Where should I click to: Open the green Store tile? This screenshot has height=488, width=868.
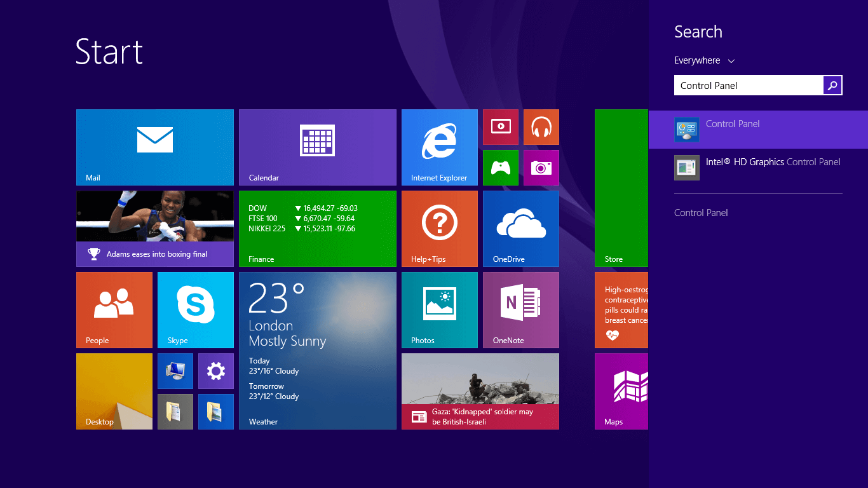621,188
